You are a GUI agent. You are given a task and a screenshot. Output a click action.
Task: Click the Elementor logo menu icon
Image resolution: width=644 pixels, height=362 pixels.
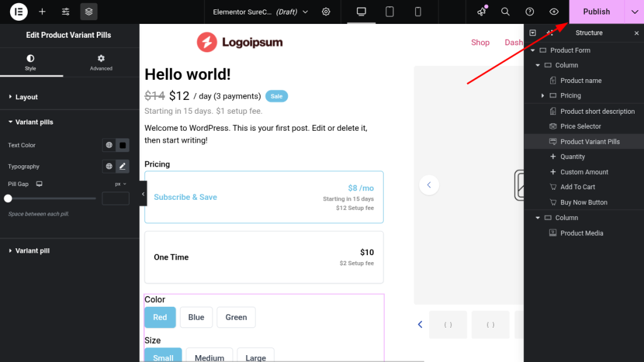(x=19, y=11)
